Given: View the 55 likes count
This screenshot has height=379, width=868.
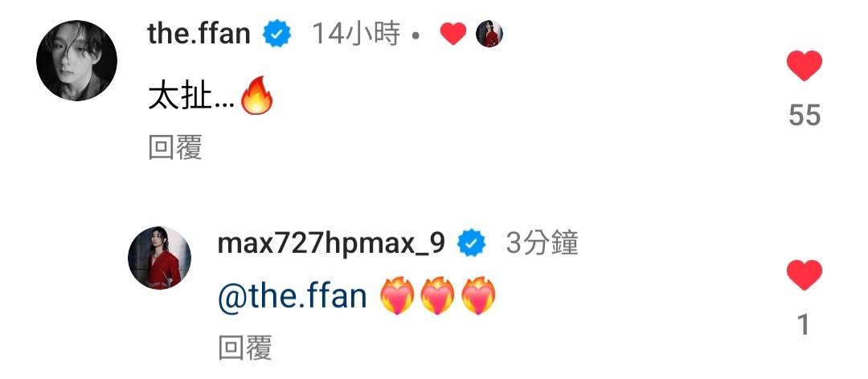Looking at the screenshot, I should (804, 115).
